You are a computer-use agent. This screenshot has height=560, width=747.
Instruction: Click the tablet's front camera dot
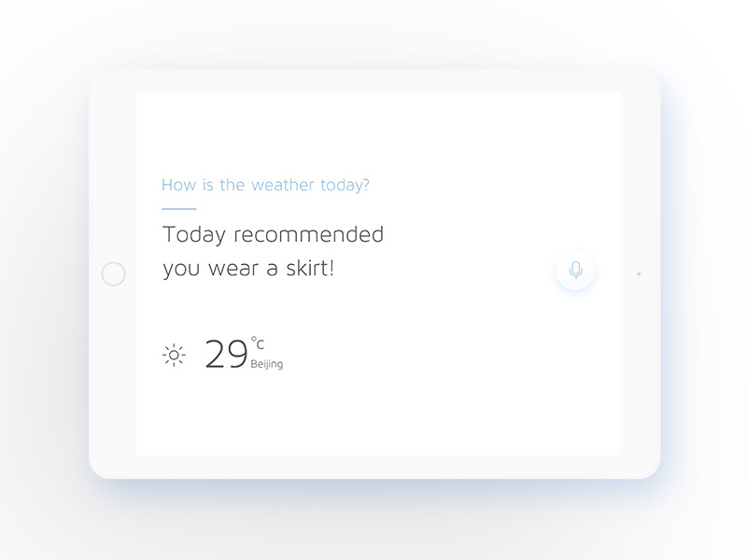pyautogui.click(x=639, y=273)
